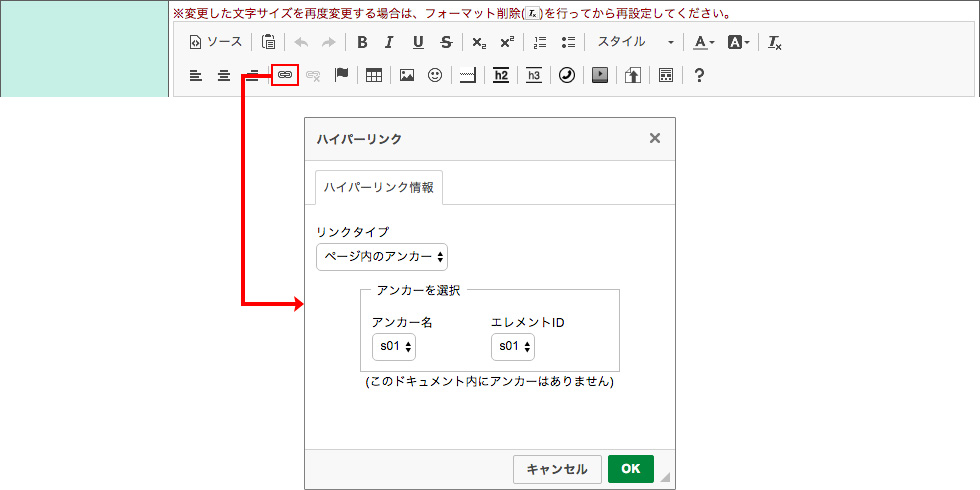Click the green OK button
Image resolution: width=980 pixels, height=490 pixels.
(x=631, y=469)
